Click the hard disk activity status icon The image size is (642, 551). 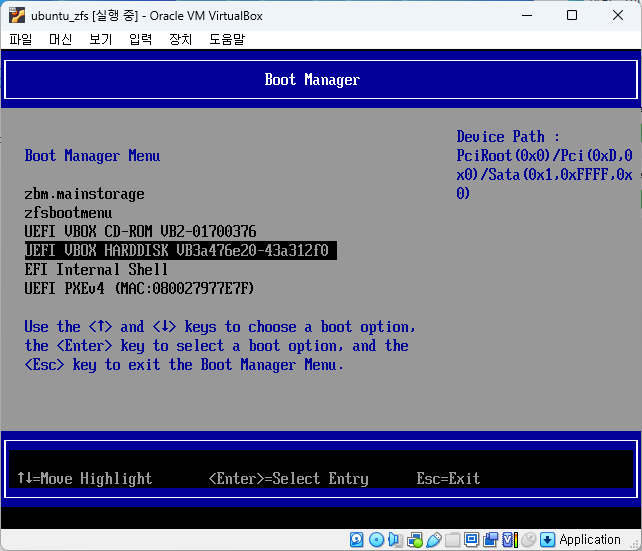357,540
